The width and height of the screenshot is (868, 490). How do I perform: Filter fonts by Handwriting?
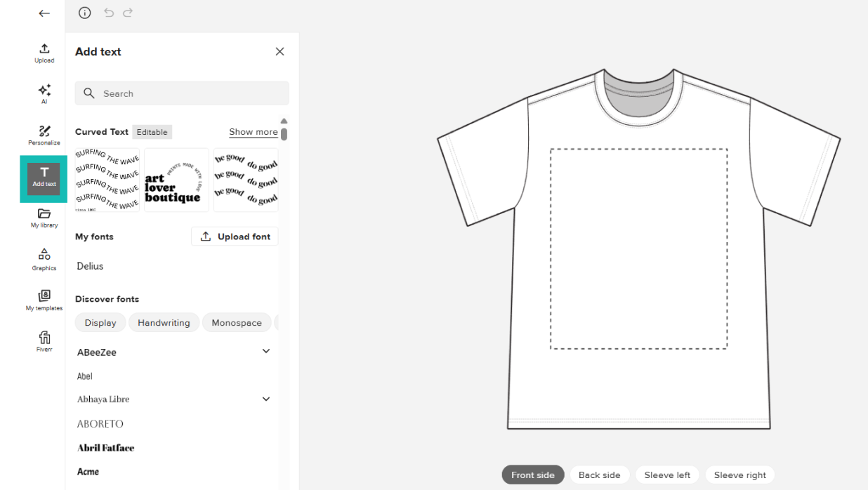tap(164, 323)
